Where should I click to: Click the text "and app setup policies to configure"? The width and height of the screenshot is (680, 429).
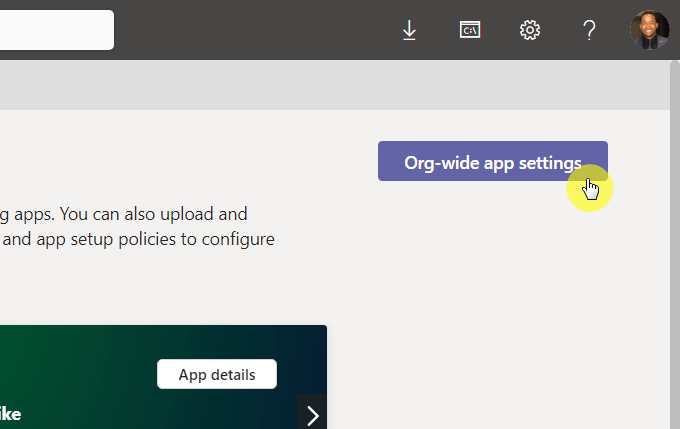pos(138,239)
